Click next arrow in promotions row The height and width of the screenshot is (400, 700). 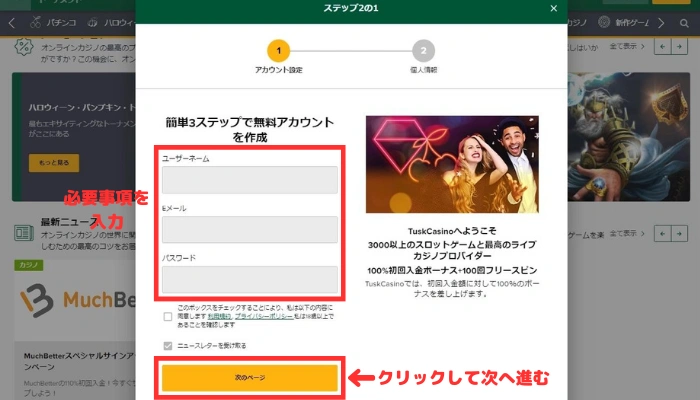[x=679, y=46]
